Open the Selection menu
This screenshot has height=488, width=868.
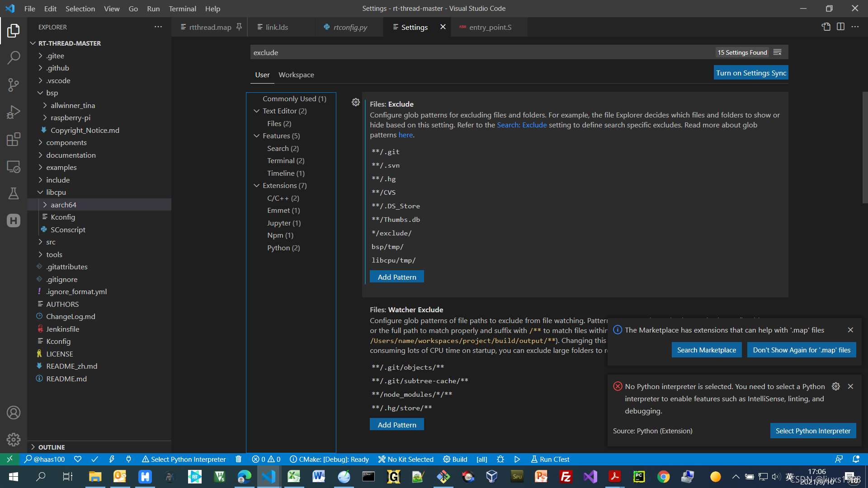80,9
